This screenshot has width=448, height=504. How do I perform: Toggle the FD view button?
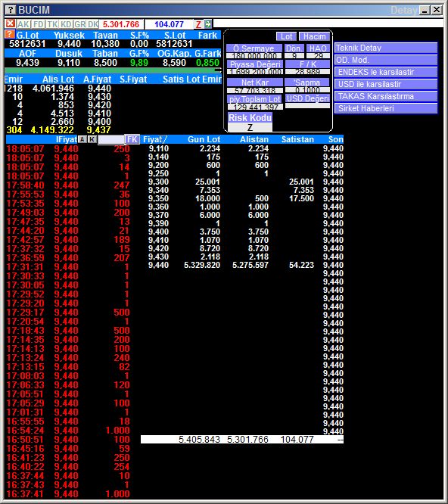[x=39, y=24]
